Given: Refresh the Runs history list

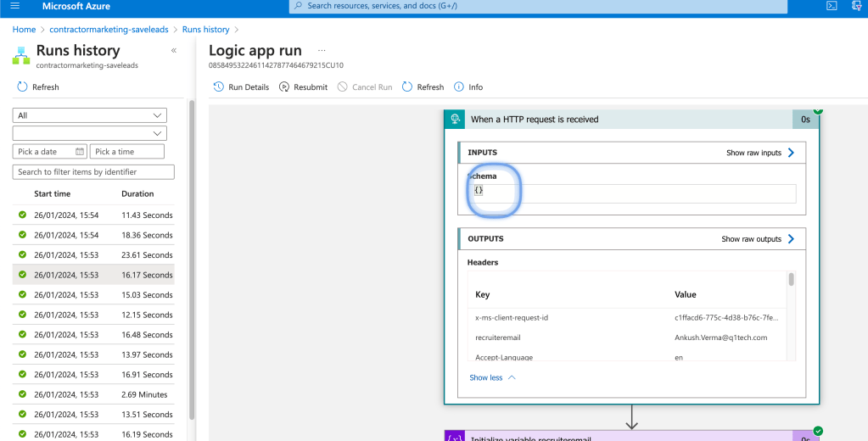Looking at the screenshot, I should pos(37,87).
